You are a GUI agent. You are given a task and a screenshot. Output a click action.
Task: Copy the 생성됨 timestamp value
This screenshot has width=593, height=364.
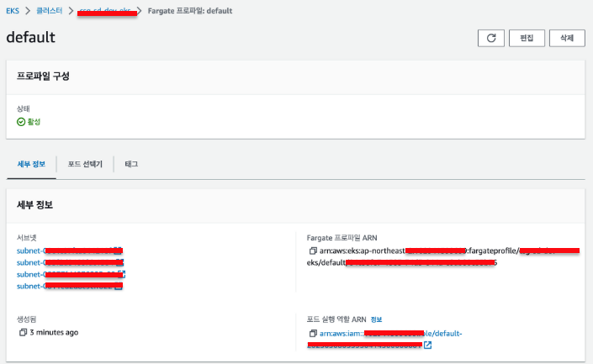(23, 332)
